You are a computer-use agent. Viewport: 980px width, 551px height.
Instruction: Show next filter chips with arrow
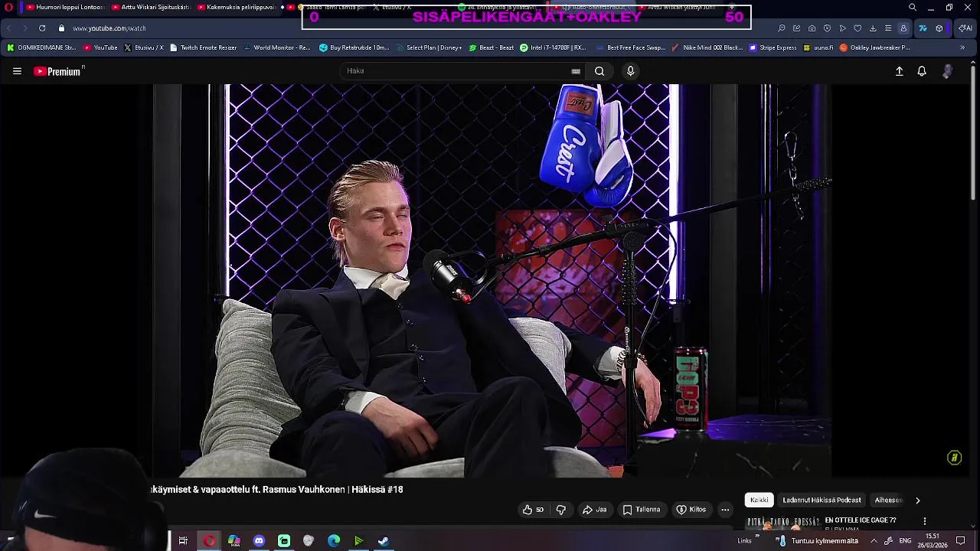click(917, 500)
